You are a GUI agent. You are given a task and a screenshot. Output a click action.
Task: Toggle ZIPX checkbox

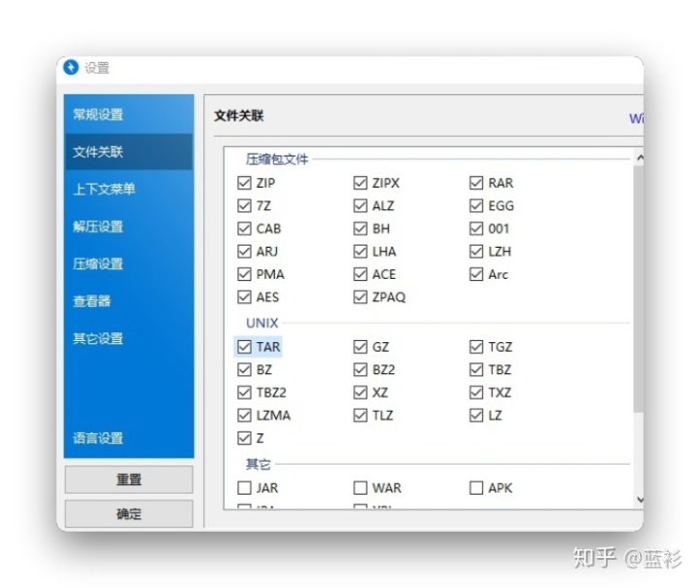pos(361,183)
